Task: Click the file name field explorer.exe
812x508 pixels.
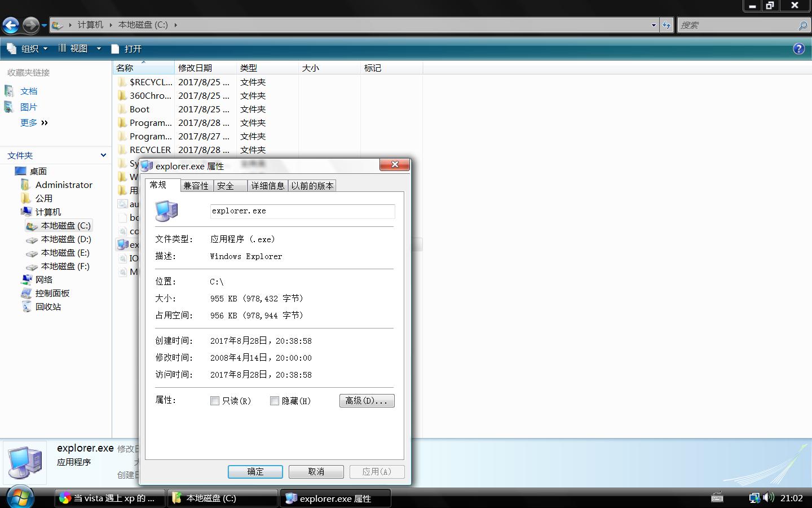Action: [302, 211]
